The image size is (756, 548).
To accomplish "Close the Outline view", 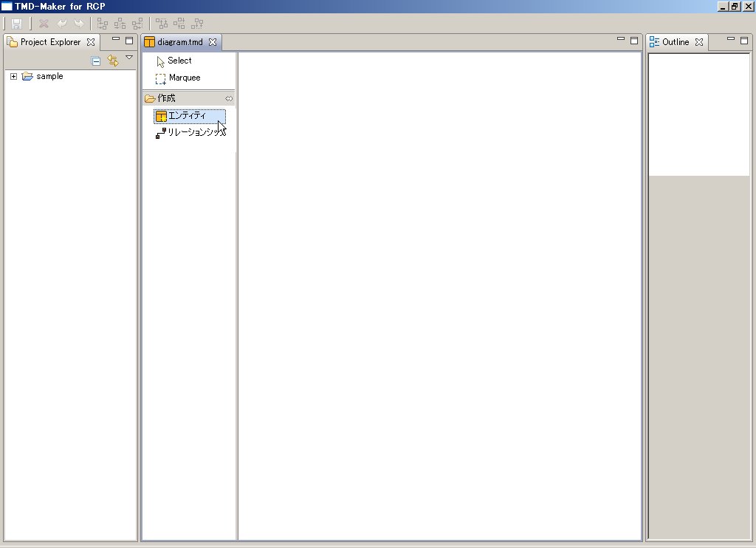I will tap(699, 42).
